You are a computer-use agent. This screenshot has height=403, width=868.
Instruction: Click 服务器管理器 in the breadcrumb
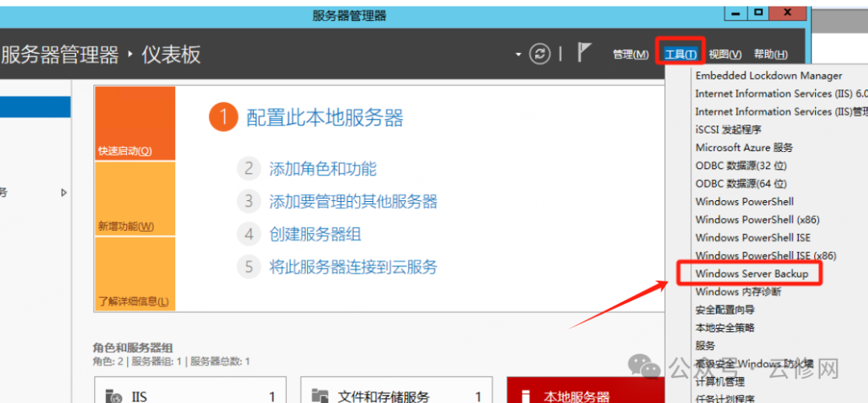60,55
